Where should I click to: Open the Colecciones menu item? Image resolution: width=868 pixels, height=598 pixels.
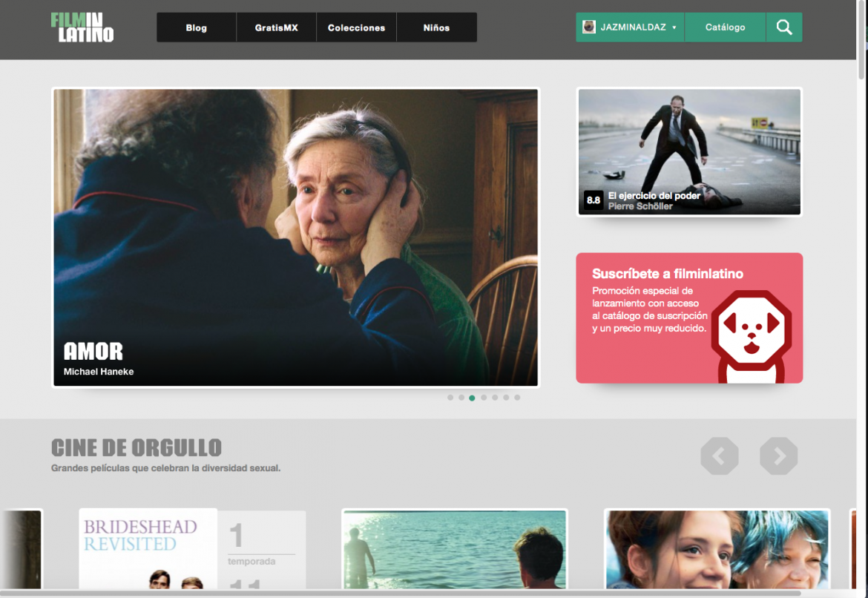pos(357,27)
